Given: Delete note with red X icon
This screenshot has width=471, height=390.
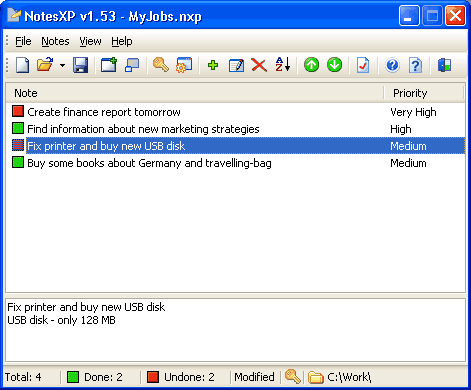Looking at the screenshot, I should 259,65.
